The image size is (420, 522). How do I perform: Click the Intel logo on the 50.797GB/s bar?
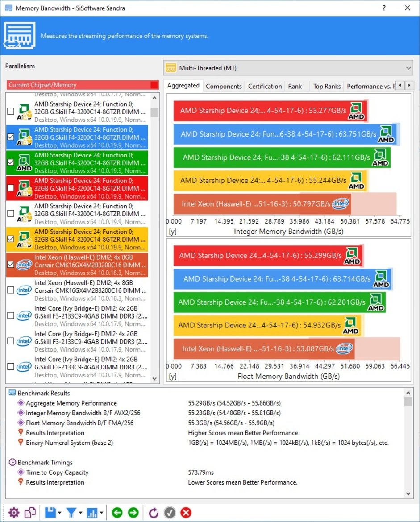341,203
